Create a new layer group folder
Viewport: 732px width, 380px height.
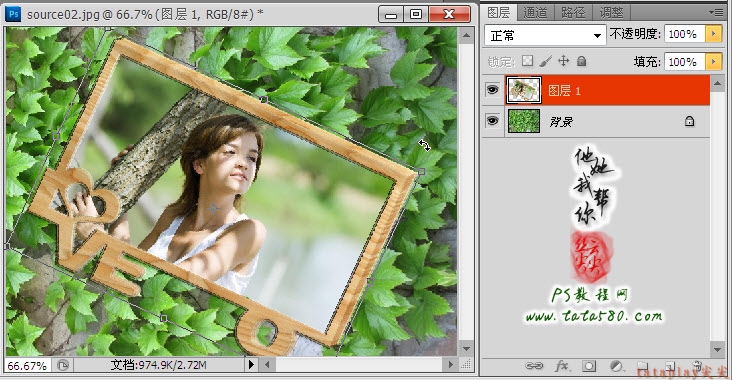643,366
